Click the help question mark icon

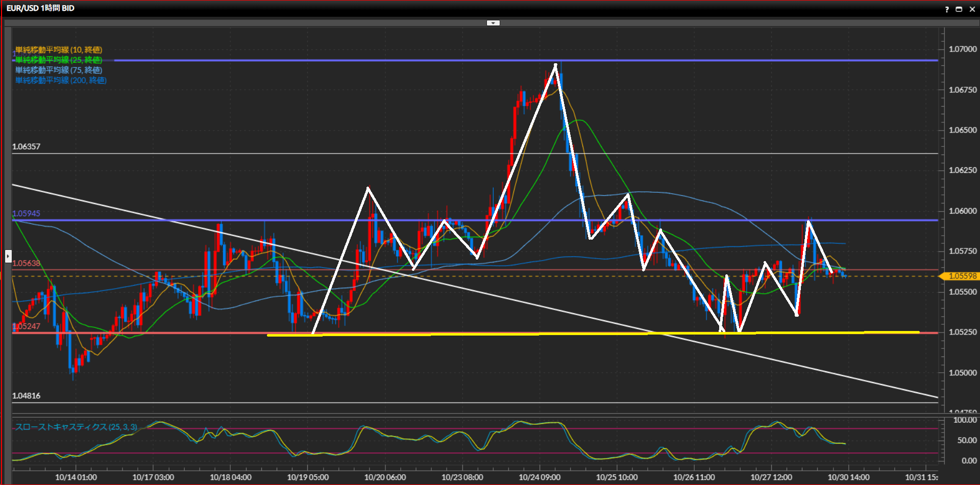point(947,9)
